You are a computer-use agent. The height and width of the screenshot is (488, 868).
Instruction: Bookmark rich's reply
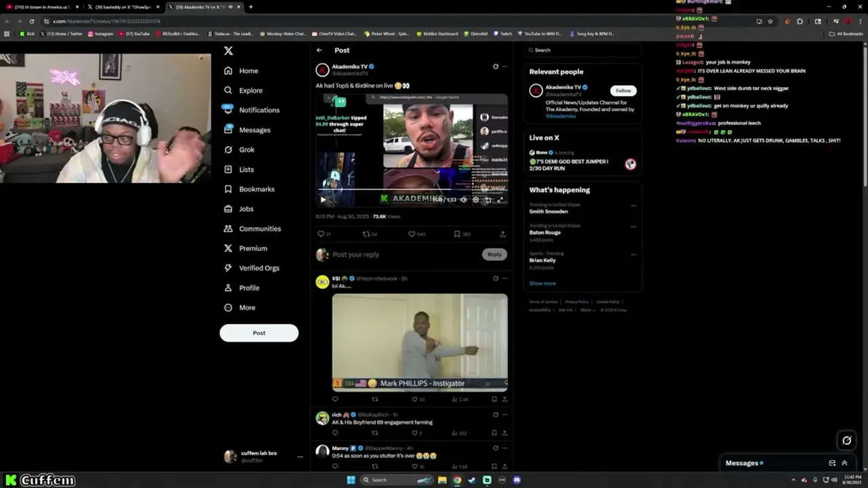point(494,432)
